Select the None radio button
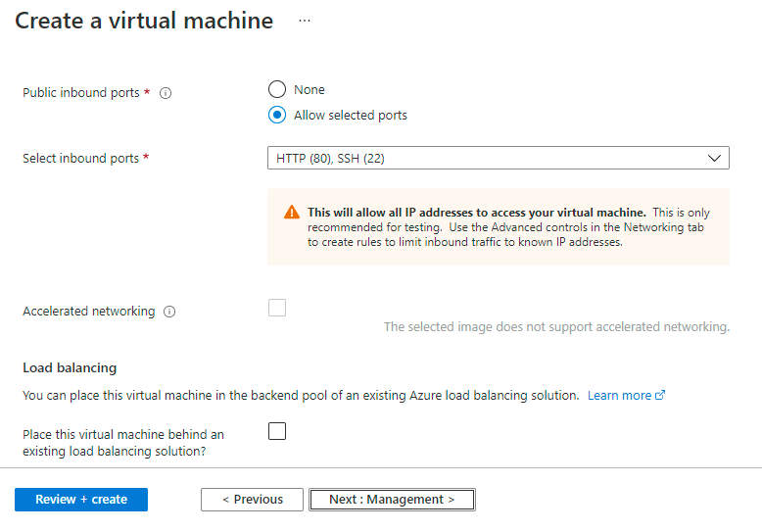 point(277,89)
